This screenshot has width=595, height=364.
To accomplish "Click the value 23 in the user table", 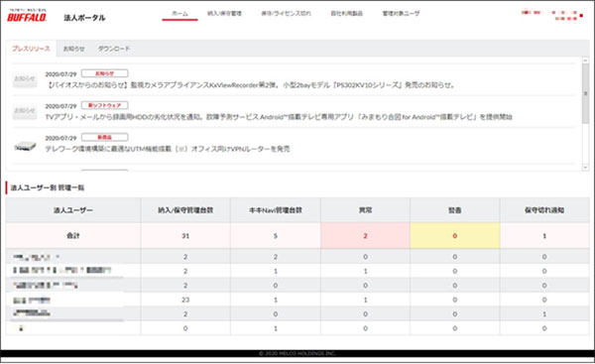I will tap(185, 300).
